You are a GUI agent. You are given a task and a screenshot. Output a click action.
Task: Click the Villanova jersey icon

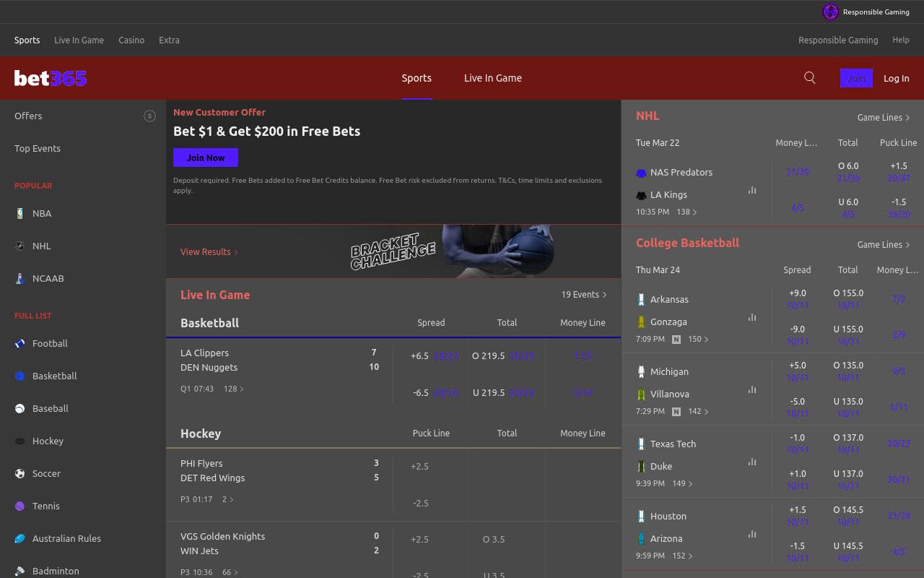[641, 394]
